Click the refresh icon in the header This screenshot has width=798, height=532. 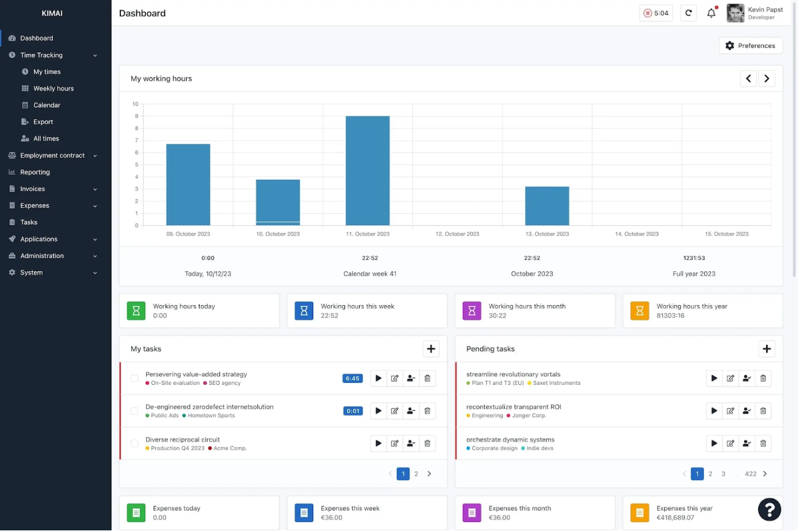click(x=689, y=13)
